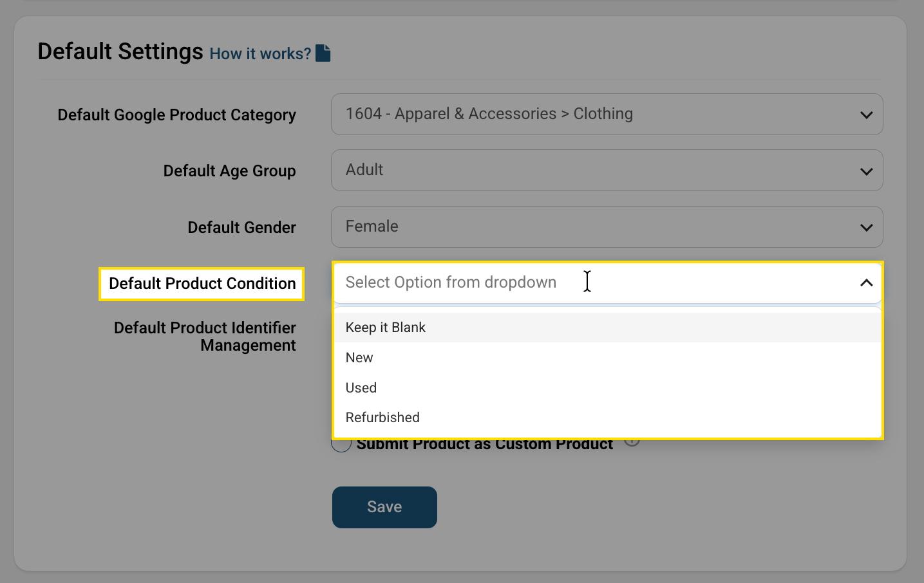Click the Default Gender label
The height and width of the screenshot is (583, 924).
[241, 228]
